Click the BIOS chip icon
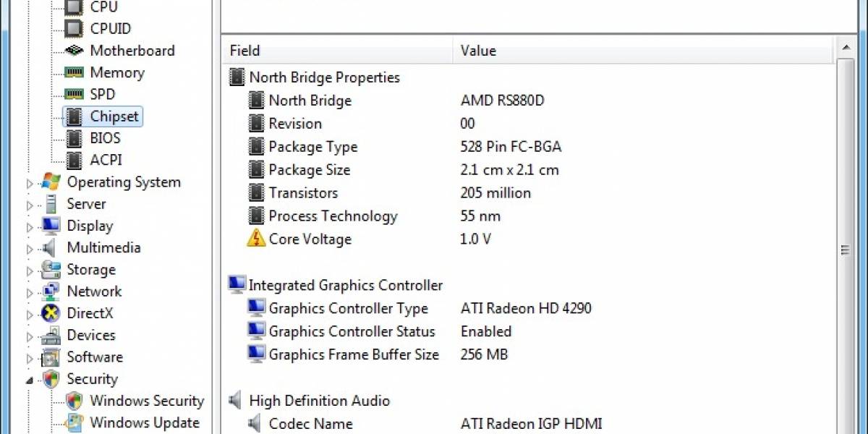Screen dimensions: 868x434 point(74,138)
